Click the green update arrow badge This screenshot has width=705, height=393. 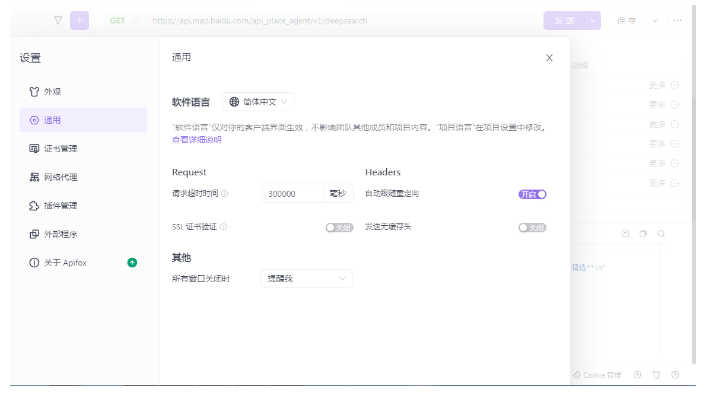click(x=132, y=263)
